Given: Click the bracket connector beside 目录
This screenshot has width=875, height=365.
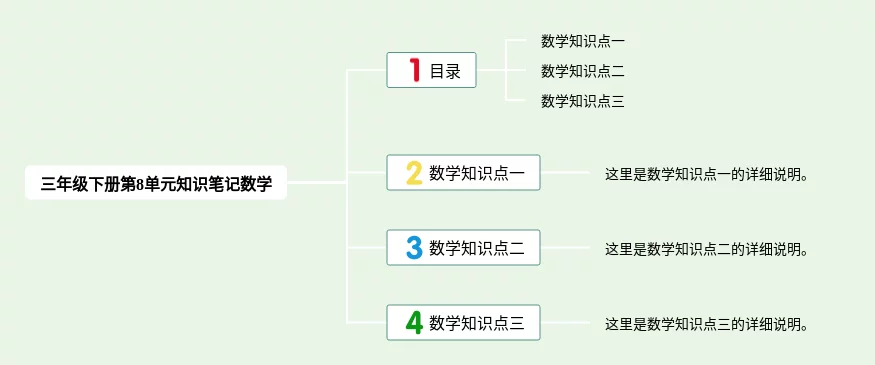Looking at the screenshot, I should tap(506, 70).
